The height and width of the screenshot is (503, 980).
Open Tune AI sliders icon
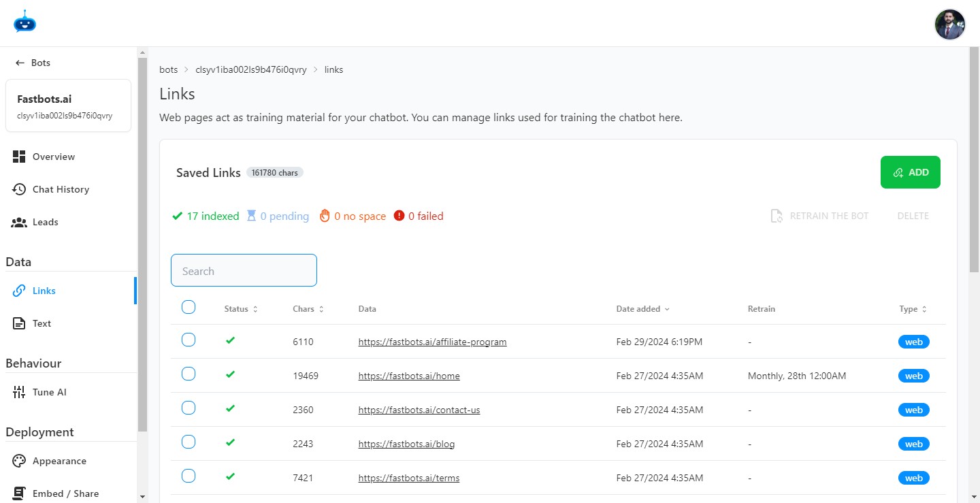point(19,392)
